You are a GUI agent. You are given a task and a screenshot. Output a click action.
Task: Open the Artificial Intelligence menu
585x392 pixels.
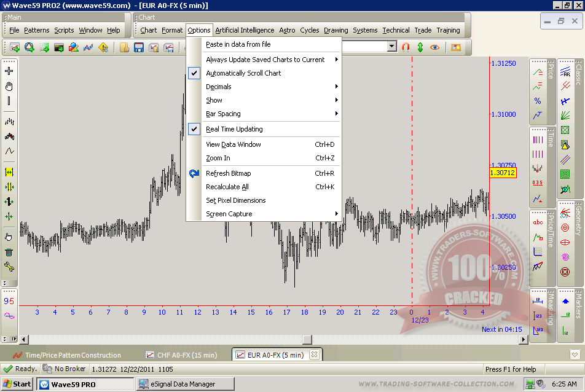(245, 30)
